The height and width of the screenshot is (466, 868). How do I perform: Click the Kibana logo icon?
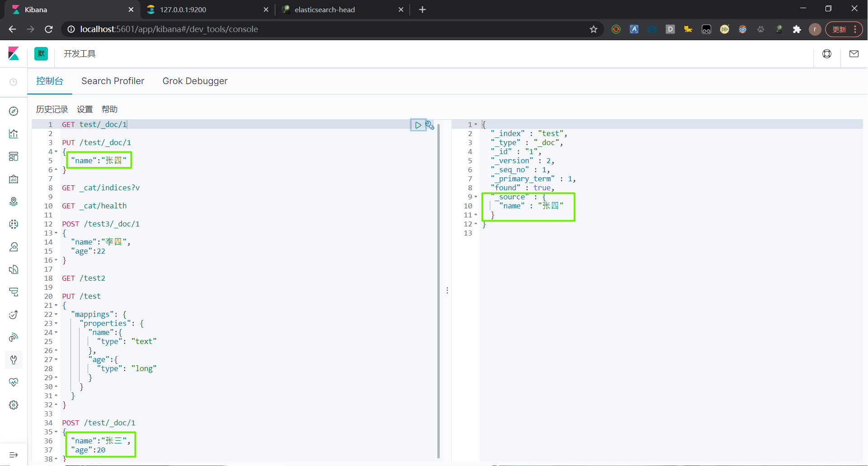click(14, 54)
